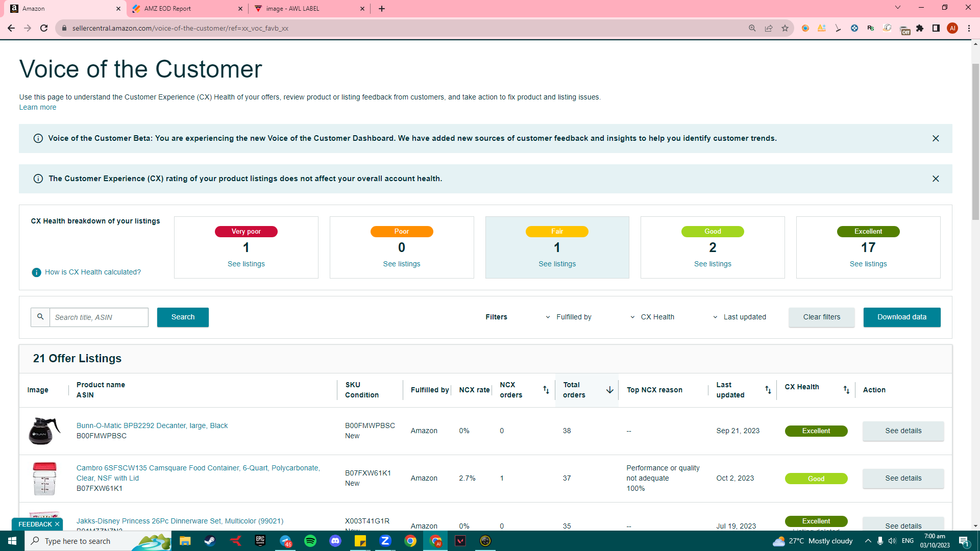Viewport: 980px width, 551px height.
Task: Click the Search button
Action: 183,317
